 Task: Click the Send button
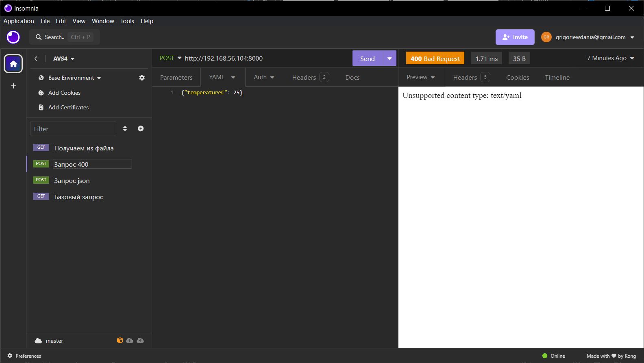point(368,59)
